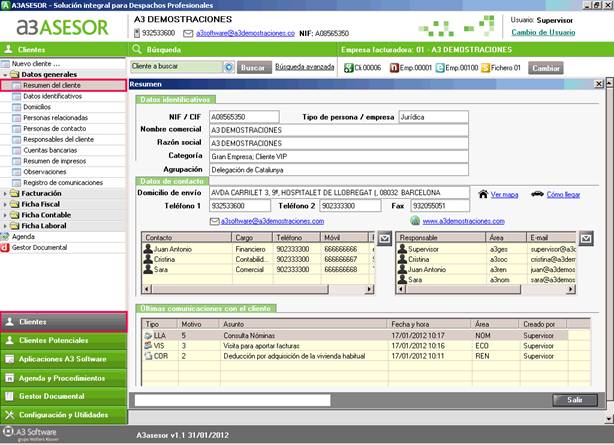Click the Agenda y Procedimientos calendar icon
This screenshot has width=614, height=445.
10,378
